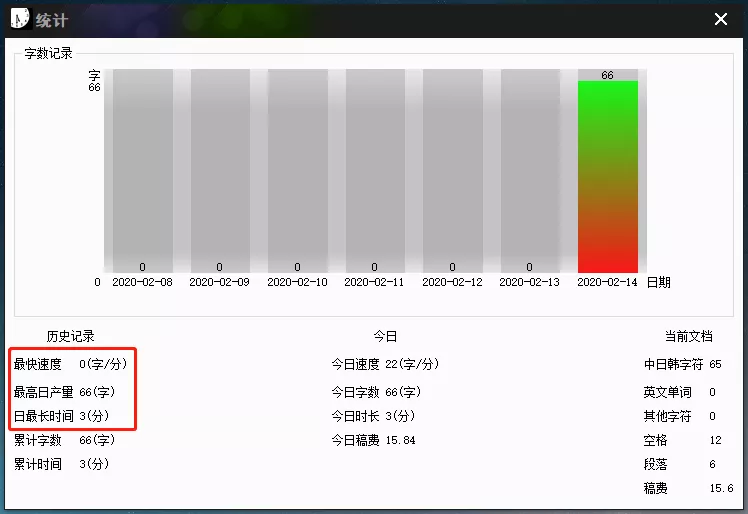Click the 累计字数 row label
Image resolution: width=748 pixels, height=514 pixels.
[x=38, y=440]
